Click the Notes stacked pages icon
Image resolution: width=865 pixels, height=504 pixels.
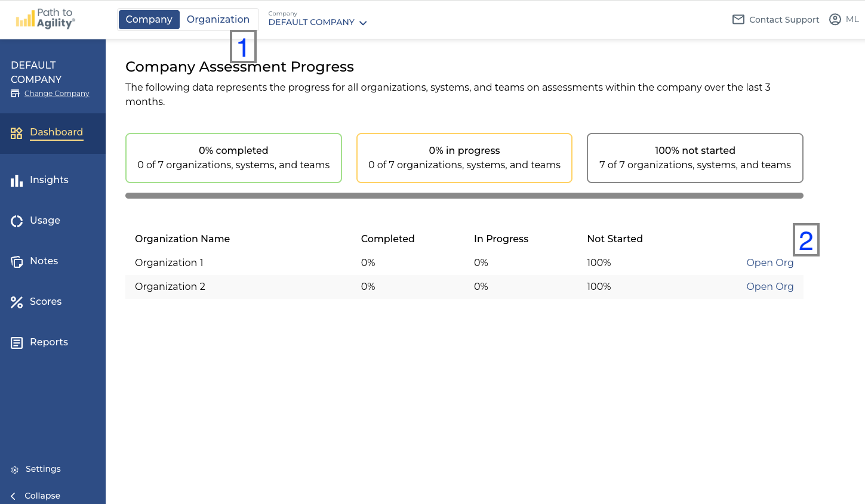click(17, 261)
